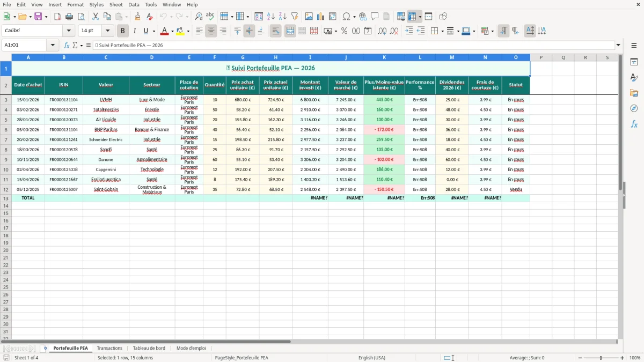Screen dimensions: 644x362
Task: Click the Print icon
Action: 69,17
